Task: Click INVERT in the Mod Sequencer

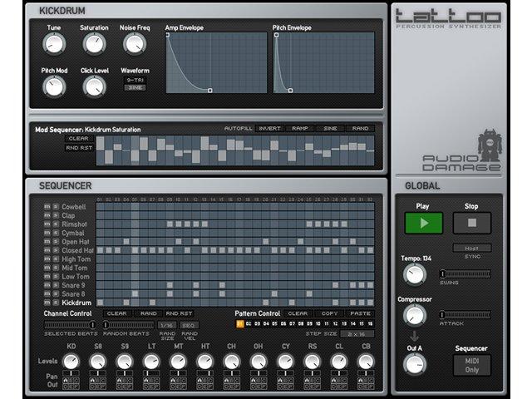Action: tap(268, 129)
